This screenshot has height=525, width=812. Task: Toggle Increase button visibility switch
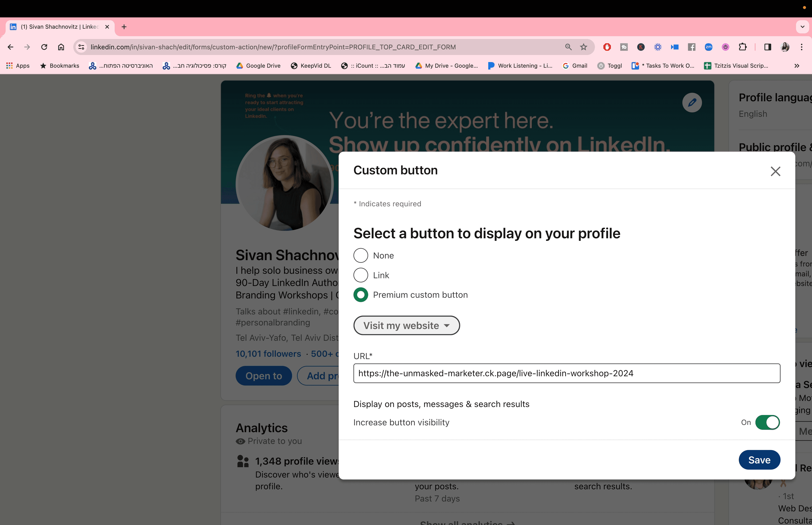point(767,422)
